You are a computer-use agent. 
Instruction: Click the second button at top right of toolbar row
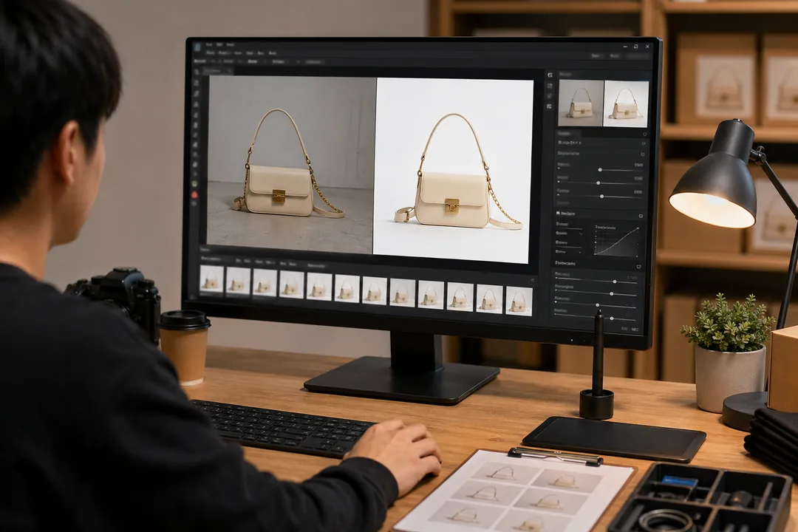pyautogui.click(x=614, y=55)
